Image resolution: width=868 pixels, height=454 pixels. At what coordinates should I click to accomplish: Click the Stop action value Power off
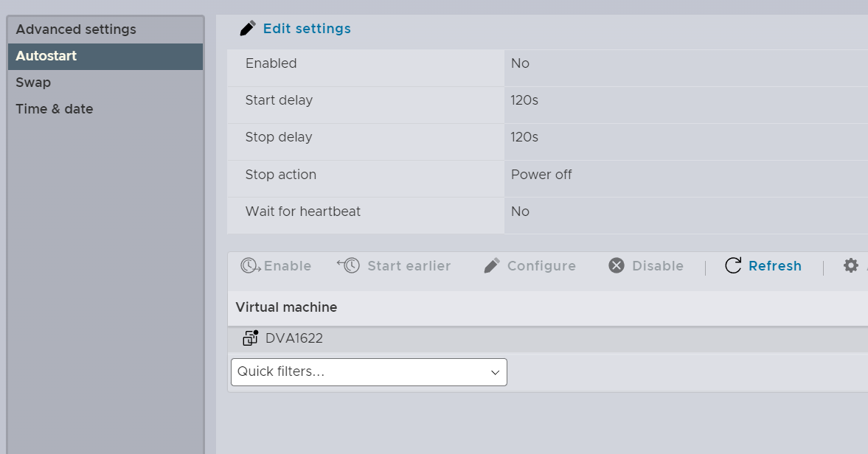tap(541, 174)
